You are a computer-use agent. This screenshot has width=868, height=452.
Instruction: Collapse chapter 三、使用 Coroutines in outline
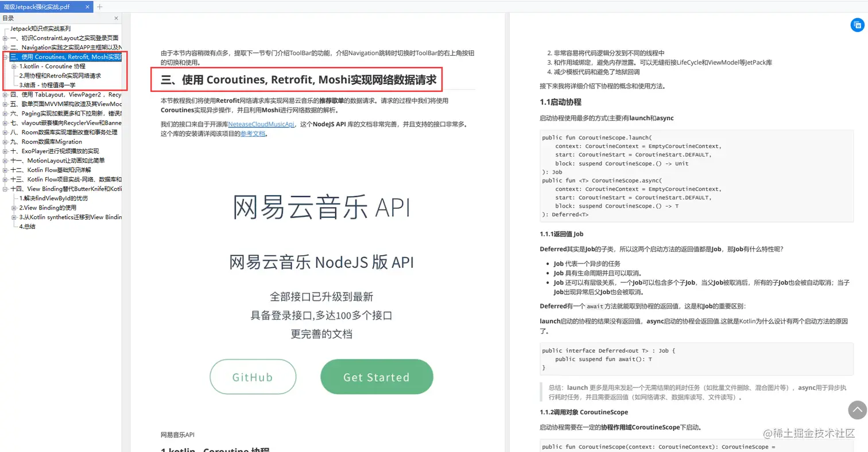click(5, 57)
